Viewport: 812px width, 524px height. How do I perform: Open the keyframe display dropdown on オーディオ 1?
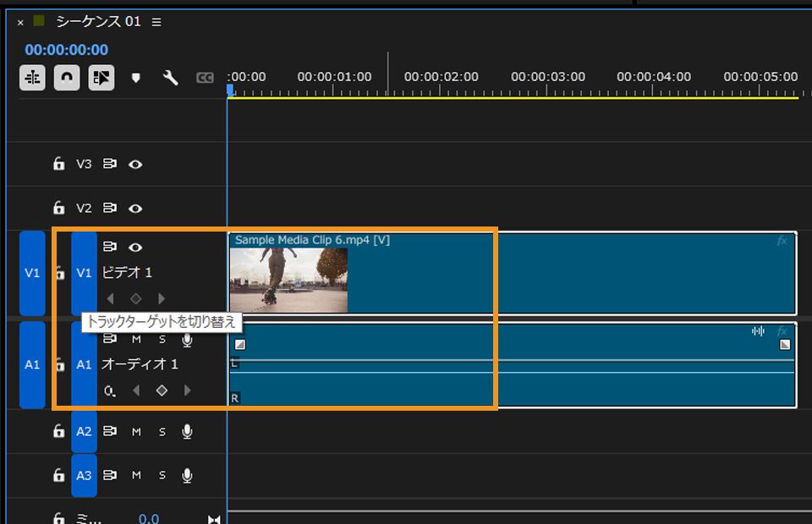pos(110,390)
